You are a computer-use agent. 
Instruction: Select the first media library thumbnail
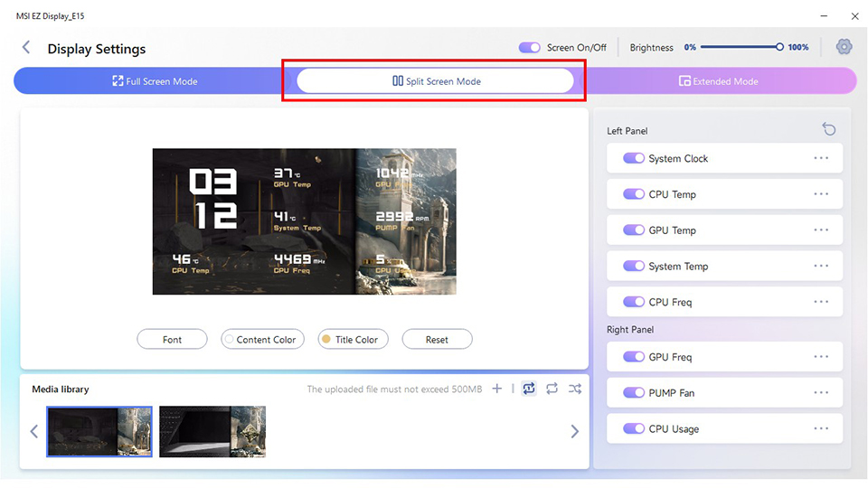tap(99, 432)
